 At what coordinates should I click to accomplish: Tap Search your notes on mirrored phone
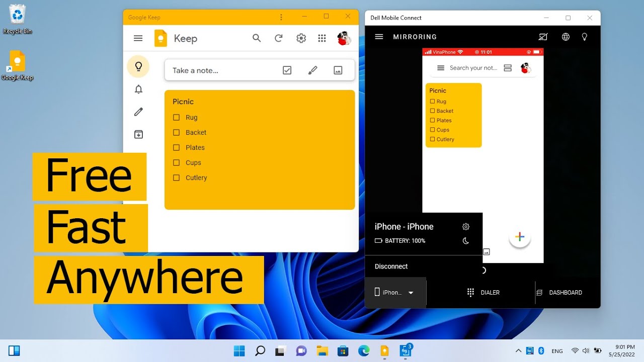coord(473,68)
